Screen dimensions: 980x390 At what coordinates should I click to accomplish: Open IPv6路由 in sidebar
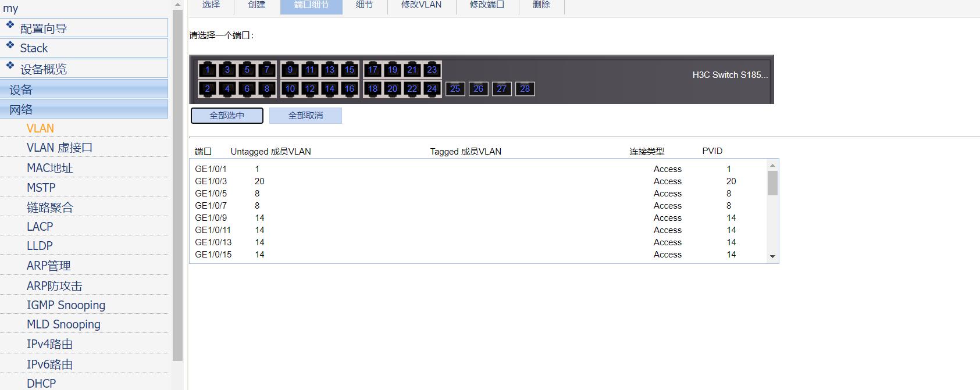coord(50,364)
